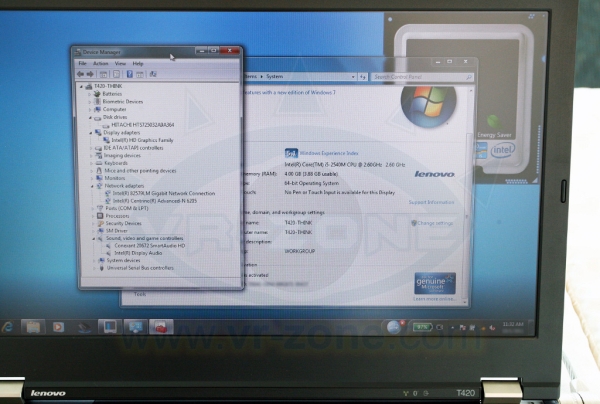Click the red toolbox icon in taskbar
Viewport: 600px width, 404px height.
[161, 327]
